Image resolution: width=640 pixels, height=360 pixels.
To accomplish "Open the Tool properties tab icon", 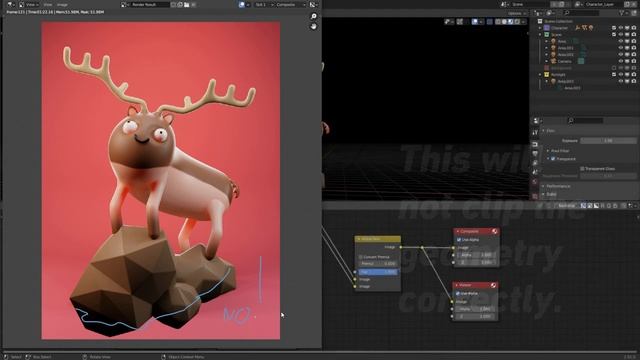I will [x=535, y=133].
